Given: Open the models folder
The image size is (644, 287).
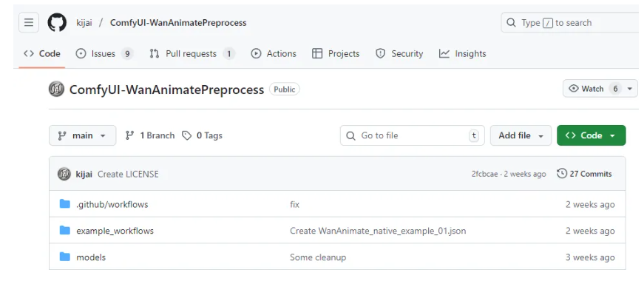Looking at the screenshot, I should tap(91, 257).
